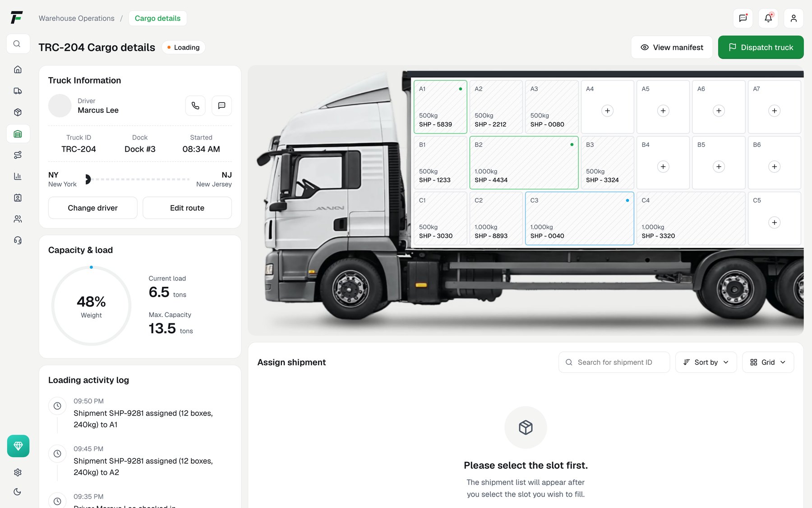Select cargo slot B3 SHP - 3324
The height and width of the screenshot is (508, 812).
pyautogui.click(x=608, y=163)
